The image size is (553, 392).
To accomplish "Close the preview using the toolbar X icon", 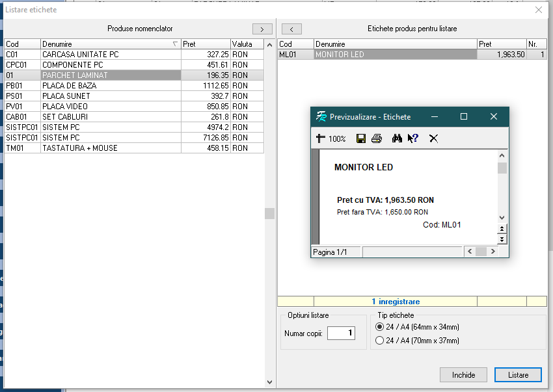I will click(433, 138).
